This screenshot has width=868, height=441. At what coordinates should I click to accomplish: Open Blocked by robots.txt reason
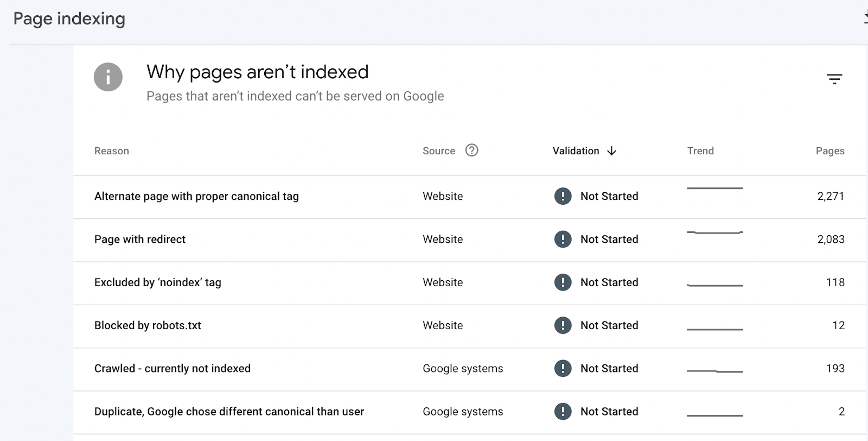tap(148, 325)
